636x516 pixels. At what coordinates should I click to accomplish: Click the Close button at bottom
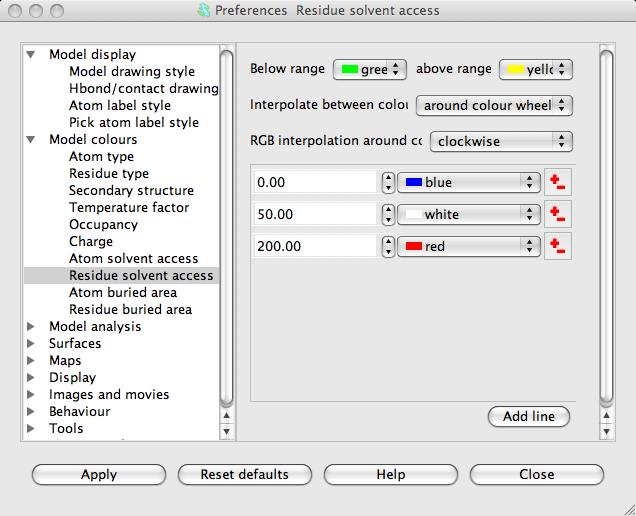(x=537, y=475)
